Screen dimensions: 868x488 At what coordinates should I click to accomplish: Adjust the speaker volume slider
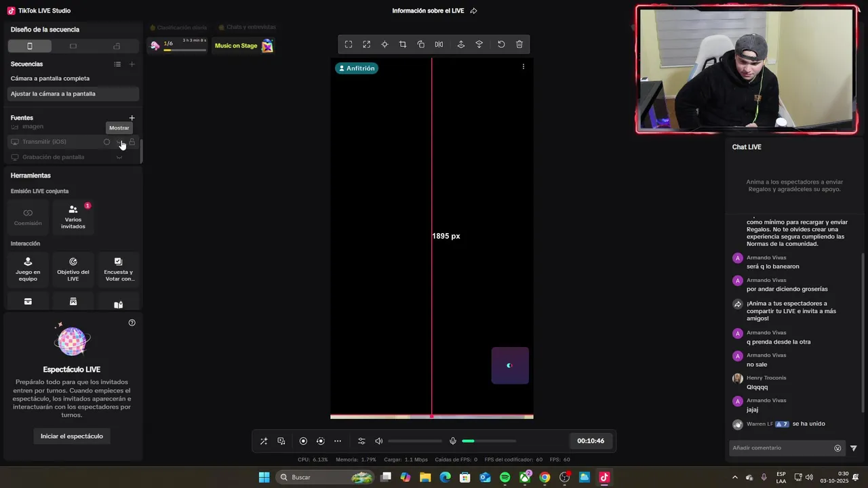[x=414, y=441]
